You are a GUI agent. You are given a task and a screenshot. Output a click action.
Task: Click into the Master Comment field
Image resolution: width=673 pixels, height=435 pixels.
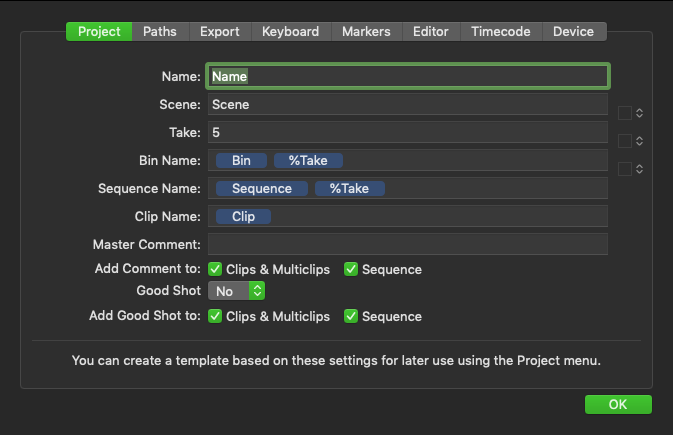point(408,244)
